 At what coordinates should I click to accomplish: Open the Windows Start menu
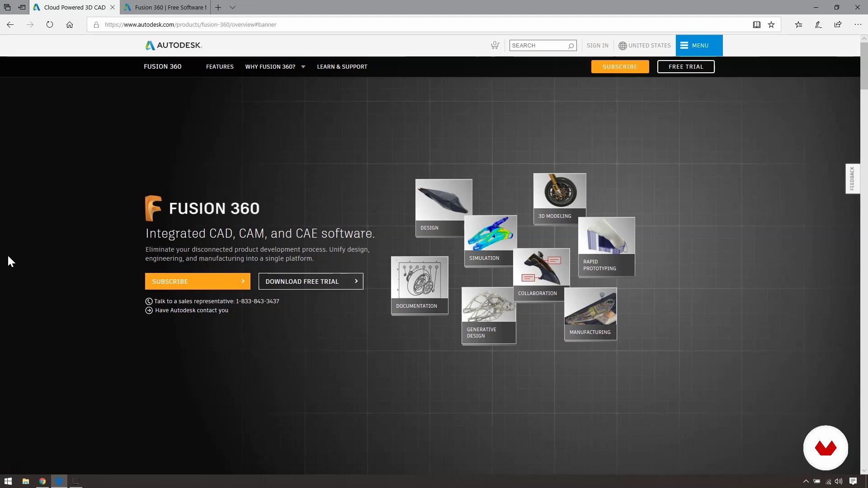[x=8, y=481]
